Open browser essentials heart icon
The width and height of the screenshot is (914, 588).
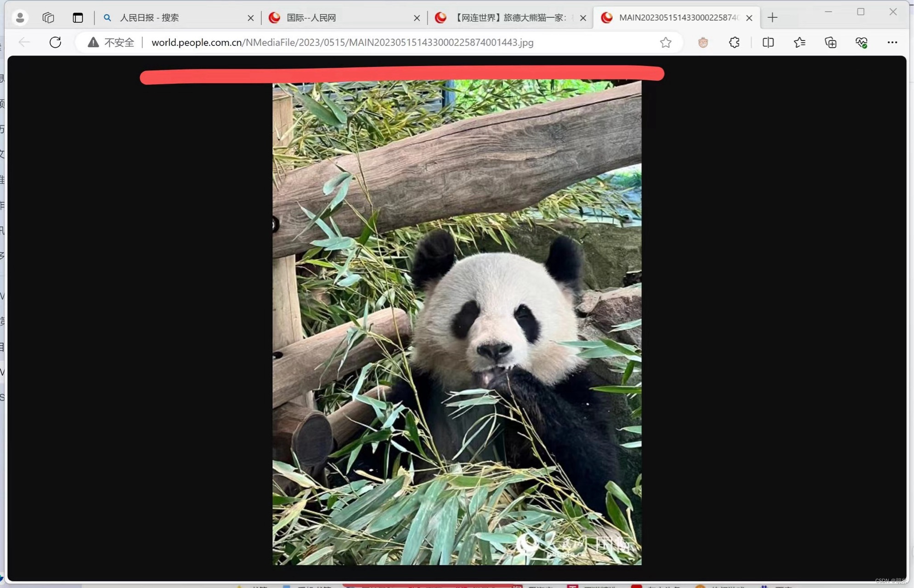click(861, 42)
